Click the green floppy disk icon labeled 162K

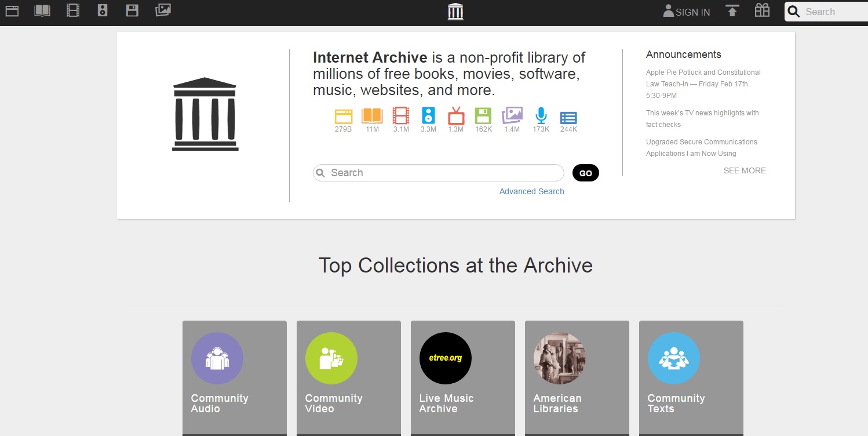point(483,116)
